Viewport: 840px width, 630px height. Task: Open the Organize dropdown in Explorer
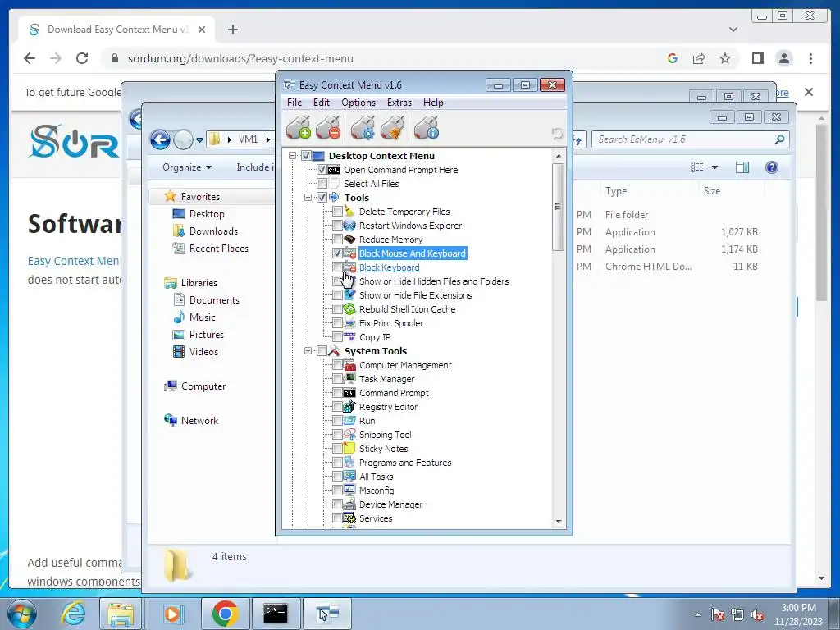[x=187, y=167]
